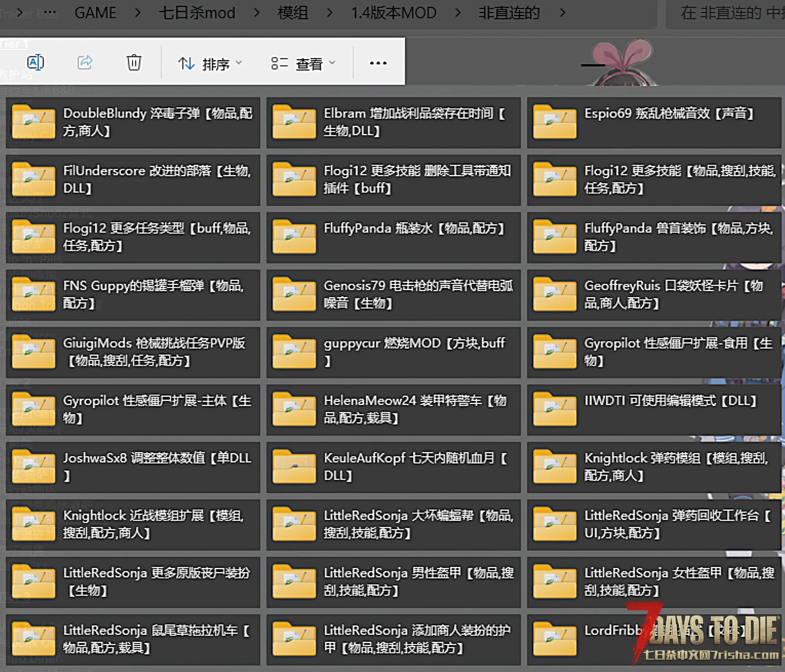The image size is (785, 672).
Task: Select FluffyPanda 瓶装水 folder icon
Action: click(x=294, y=237)
